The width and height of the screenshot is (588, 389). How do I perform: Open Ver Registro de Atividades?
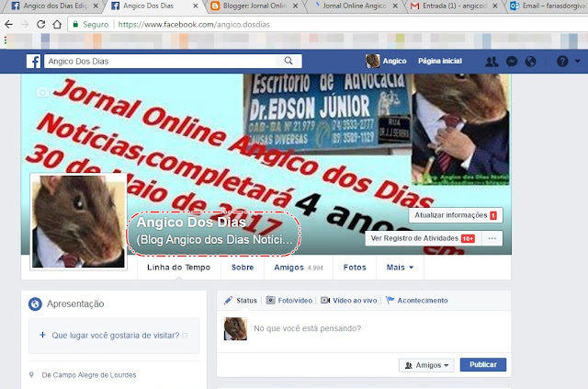tap(423, 238)
